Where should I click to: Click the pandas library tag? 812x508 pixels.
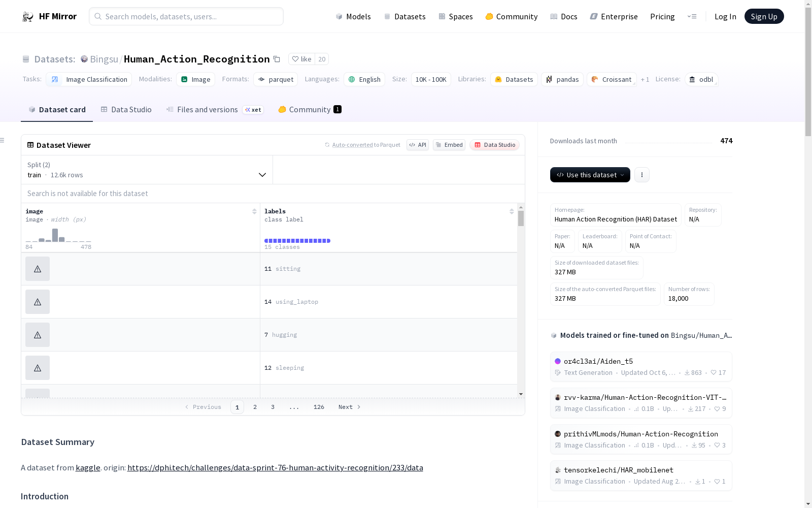[562, 79]
